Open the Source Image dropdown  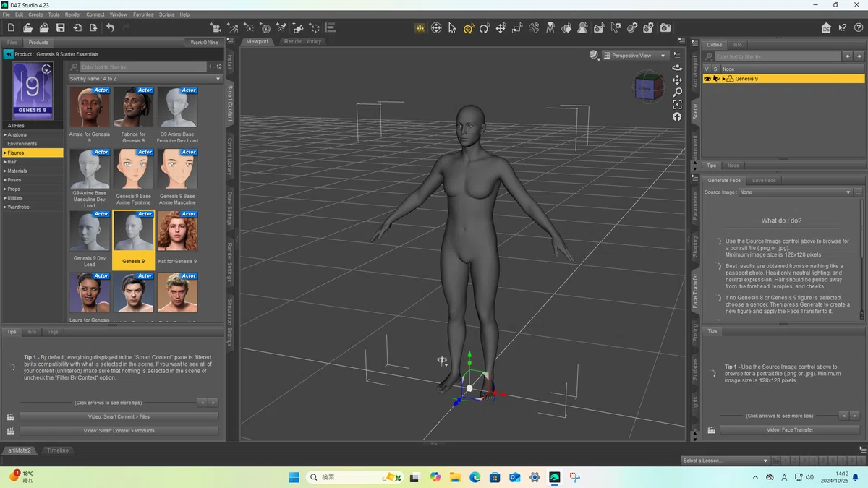point(796,192)
